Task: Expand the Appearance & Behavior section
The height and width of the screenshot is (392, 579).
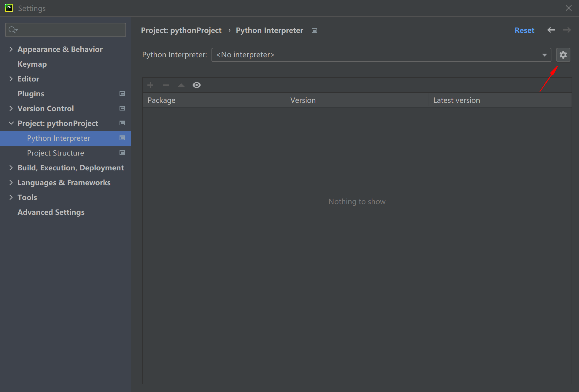Action: 11,49
